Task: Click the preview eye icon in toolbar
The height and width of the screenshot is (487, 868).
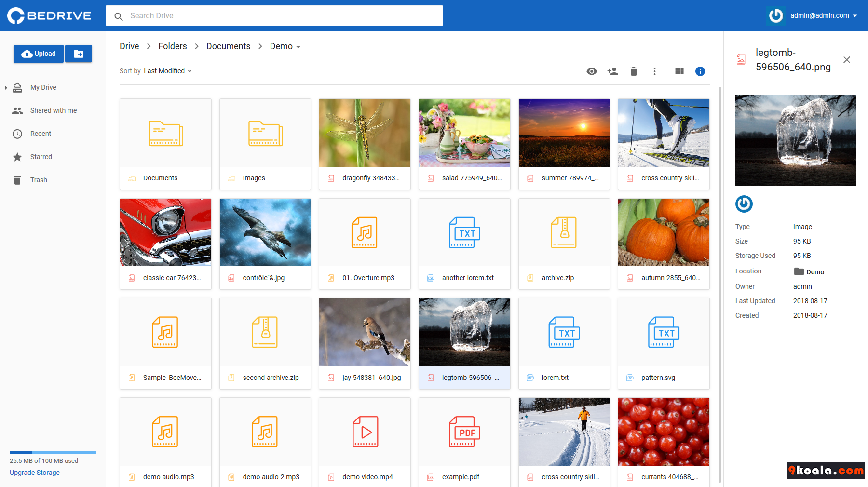Action: coord(592,71)
